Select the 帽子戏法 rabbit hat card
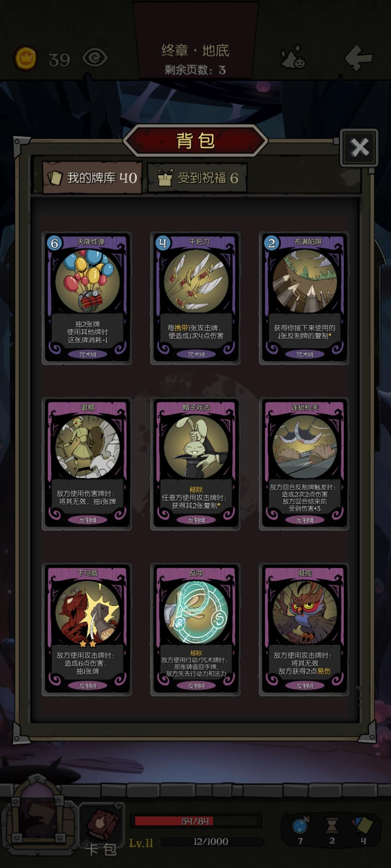This screenshot has width=391, height=868. coord(195,464)
